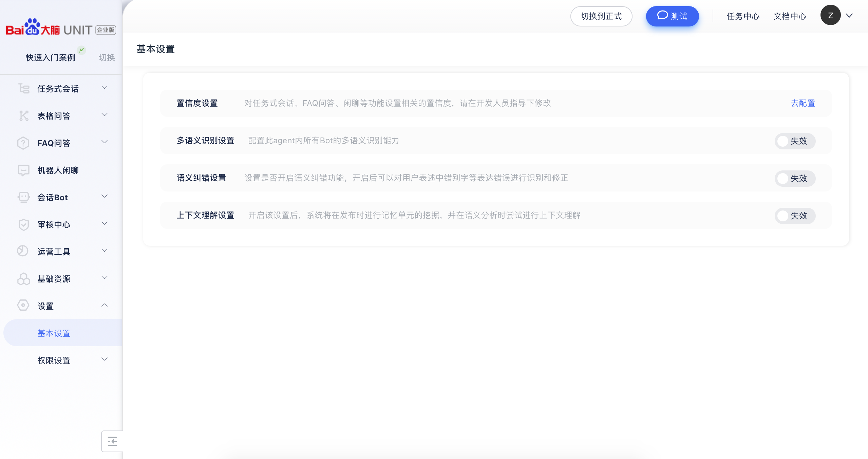
Task: Click the 审核中心 menu label
Action: [54, 225]
